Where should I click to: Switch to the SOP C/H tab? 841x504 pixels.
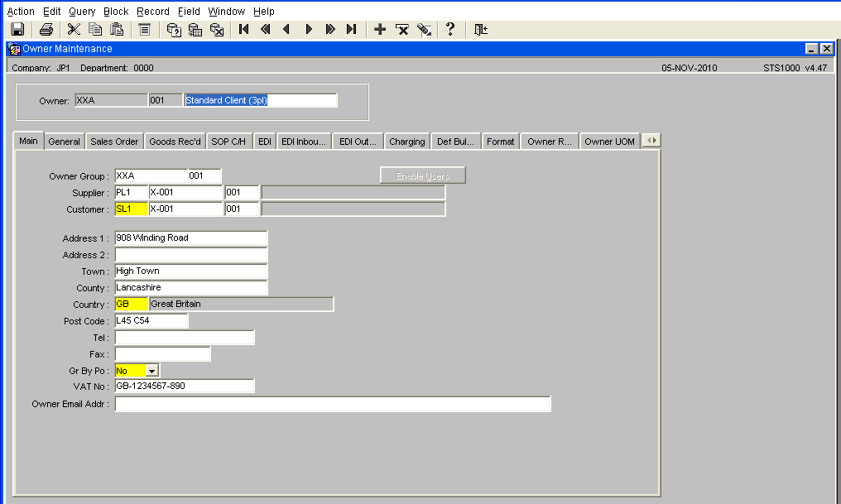coord(228,142)
